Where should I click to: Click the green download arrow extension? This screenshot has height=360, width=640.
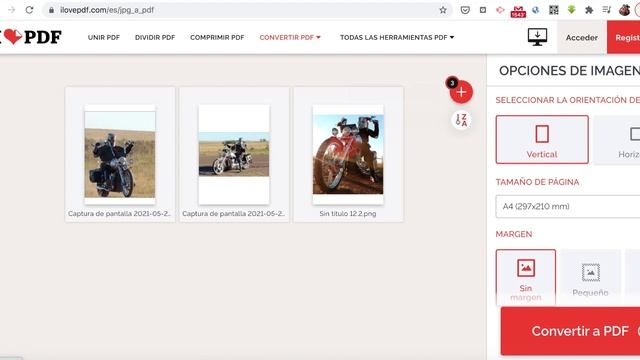pos(571,10)
